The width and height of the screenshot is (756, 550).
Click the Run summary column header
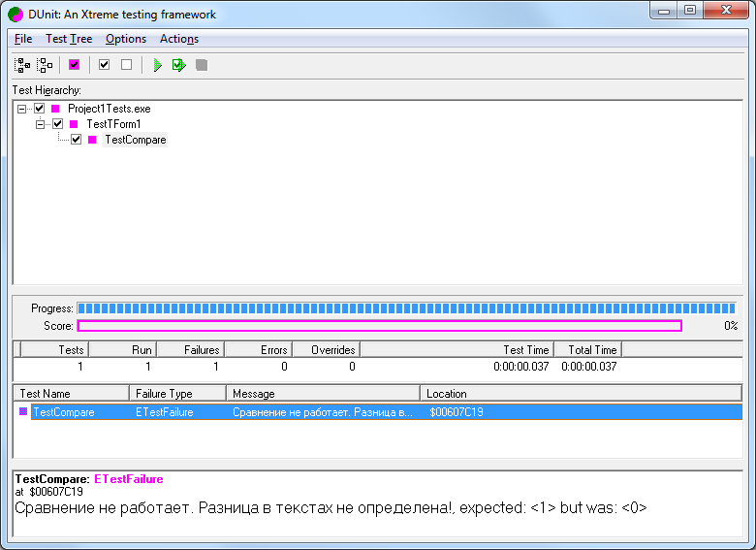[x=123, y=349]
